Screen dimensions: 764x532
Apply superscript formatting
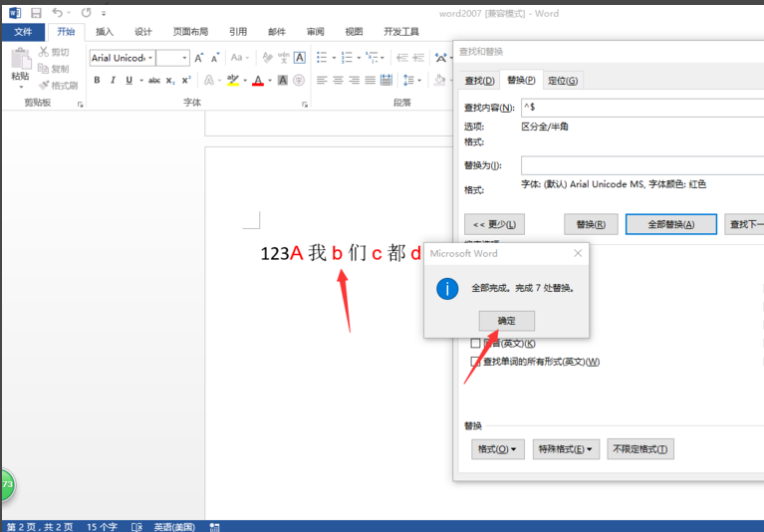coord(186,80)
